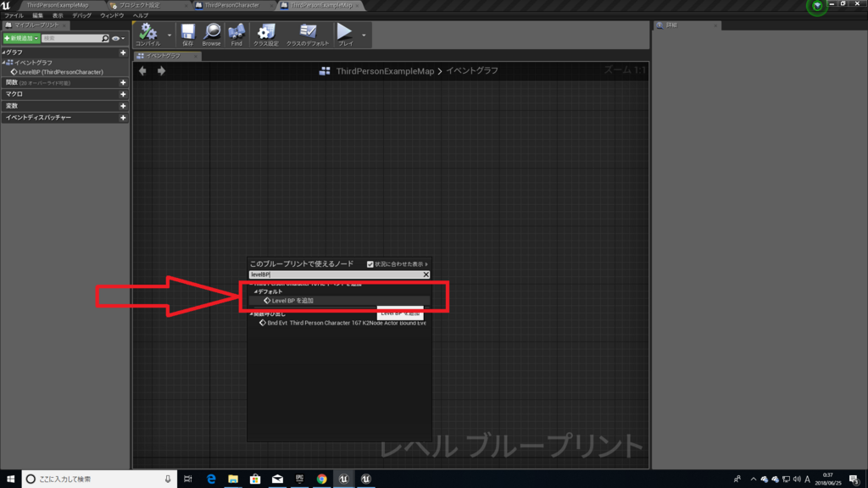Click the Compile (コンパイル) toolbar button
The image size is (868, 488).
[x=148, y=34]
